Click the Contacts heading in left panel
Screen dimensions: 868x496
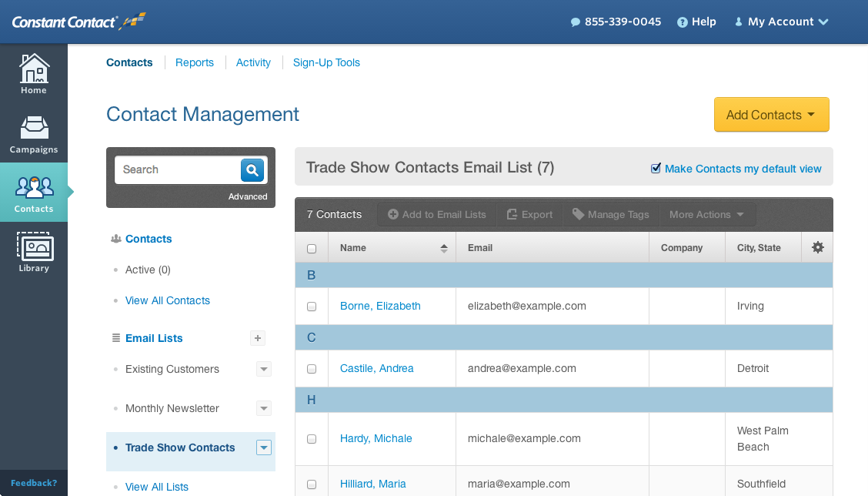click(x=149, y=239)
